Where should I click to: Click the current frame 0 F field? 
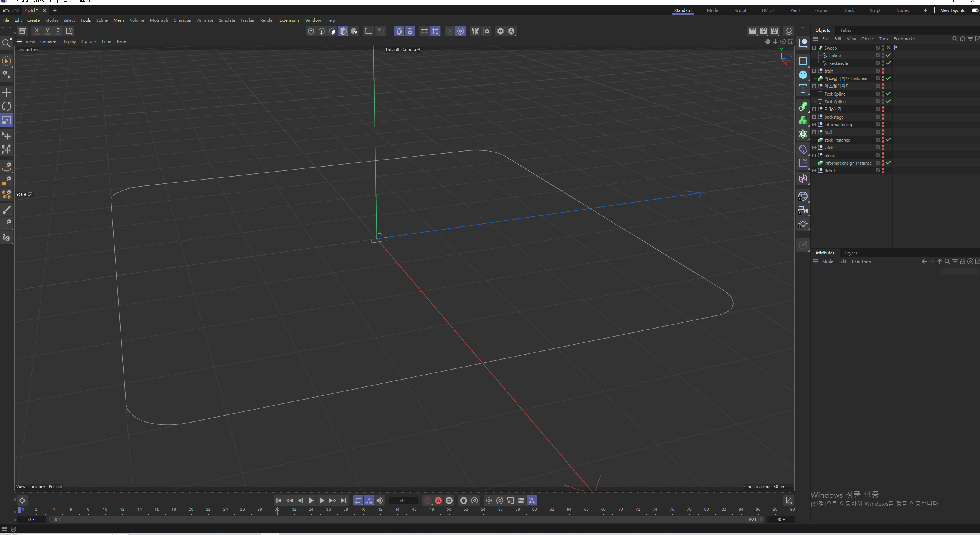(403, 500)
